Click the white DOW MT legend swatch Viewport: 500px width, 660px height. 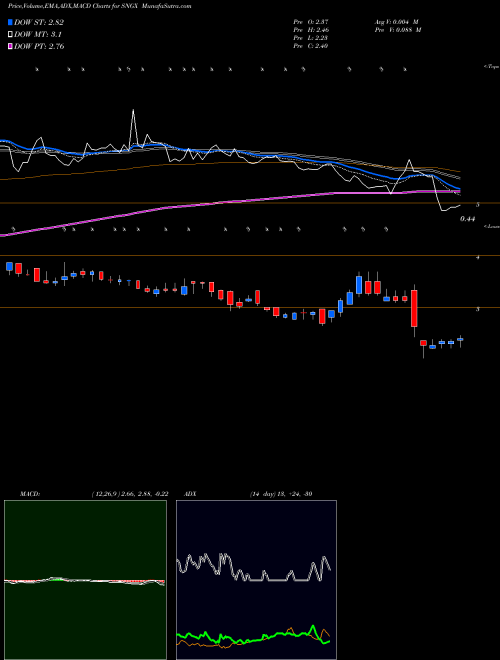coord(10,34)
